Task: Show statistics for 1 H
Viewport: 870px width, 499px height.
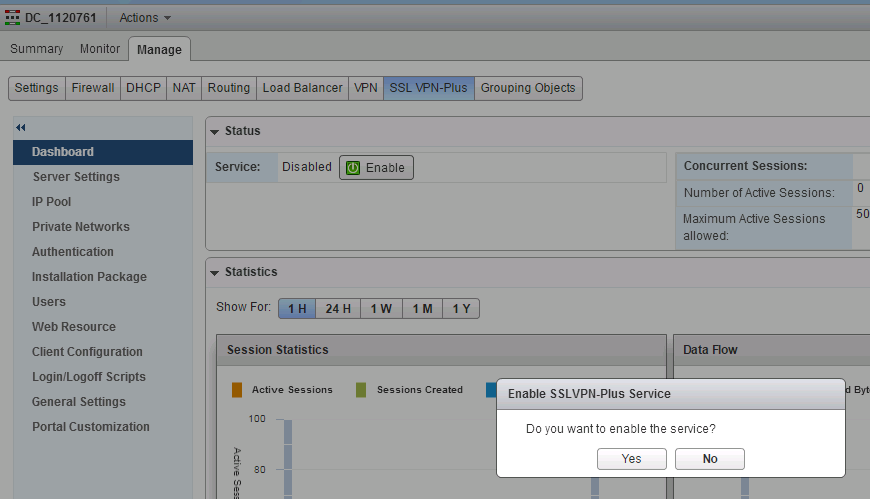Action: pos(297,309)
